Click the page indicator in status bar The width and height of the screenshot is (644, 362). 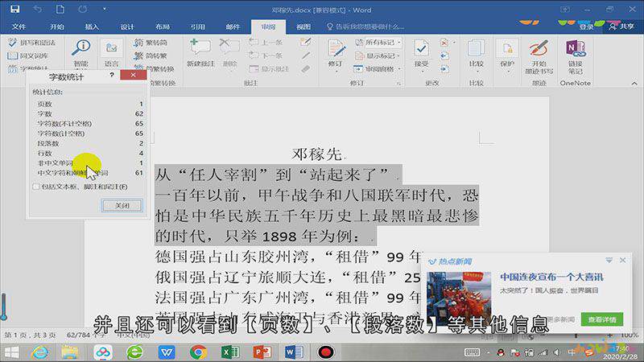(x=30, y=335)
